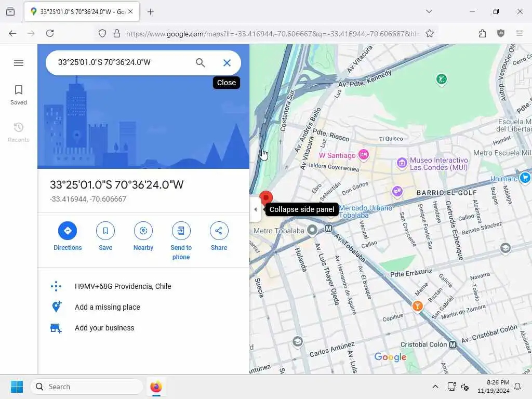Click the Metro Escuela Militar label
532x399 pixels.
[x=502, y=153]
